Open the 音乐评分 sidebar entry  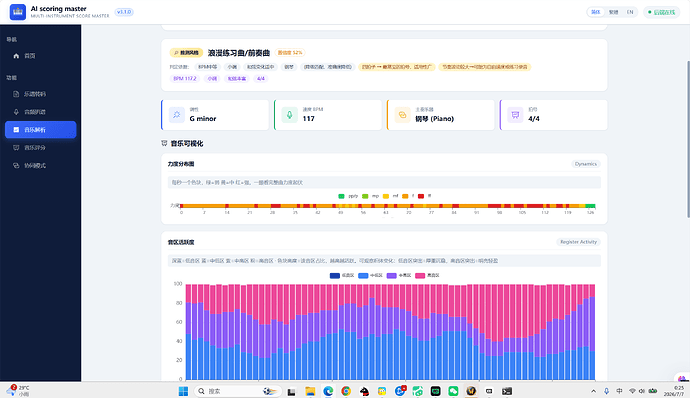pyautogui.click(x=40, y=147)
